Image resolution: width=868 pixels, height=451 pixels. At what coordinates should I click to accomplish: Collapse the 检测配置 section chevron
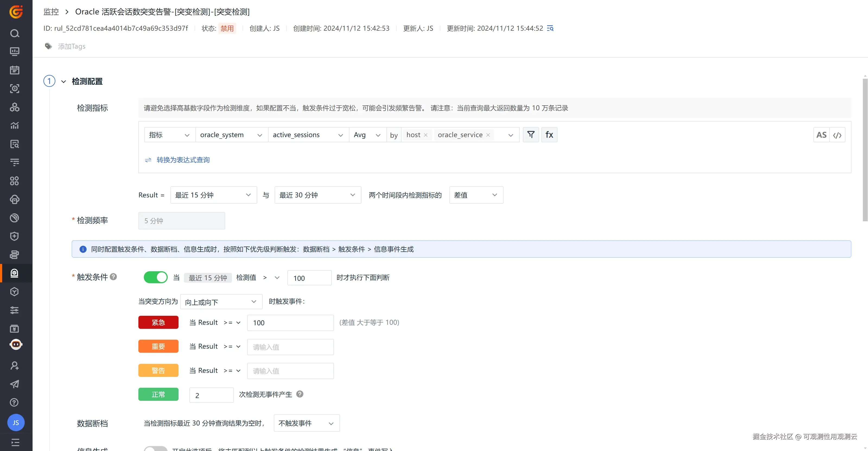pyautogui.click(x=63, y=81)
